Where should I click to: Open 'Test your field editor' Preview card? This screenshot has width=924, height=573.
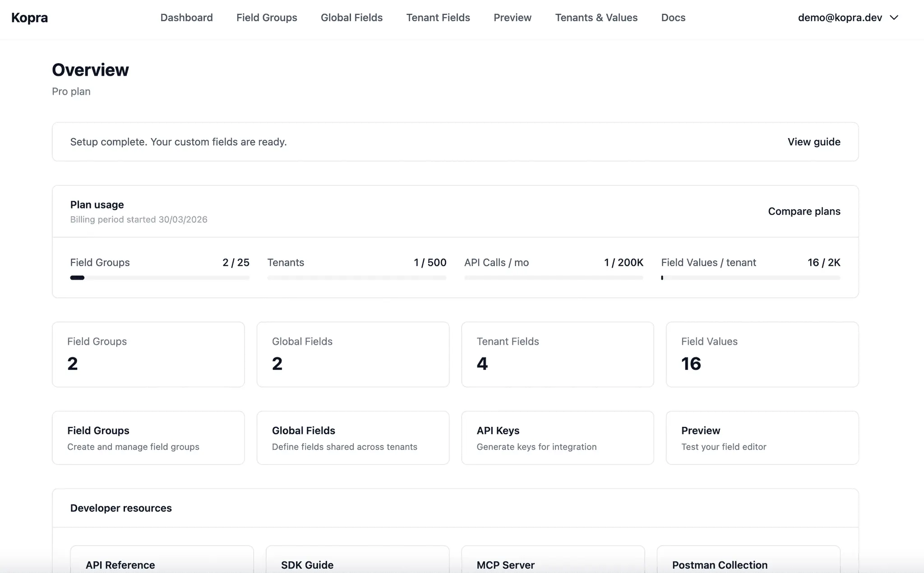coord(762,438)
